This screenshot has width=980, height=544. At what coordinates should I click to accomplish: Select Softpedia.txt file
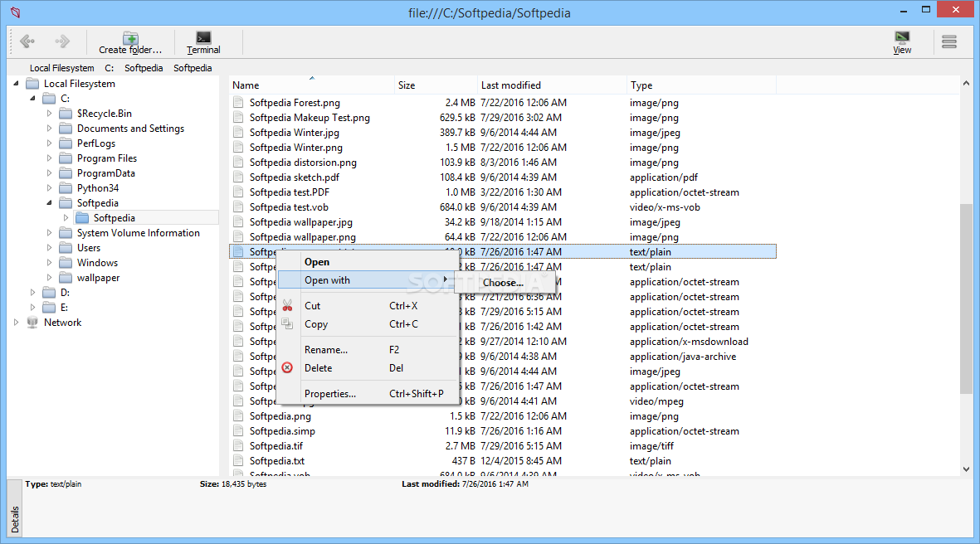click(x=277, y=461)
